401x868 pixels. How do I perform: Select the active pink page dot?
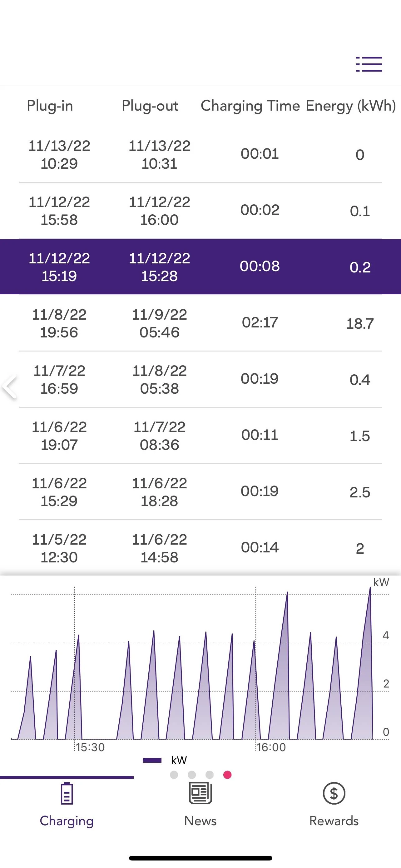pos(227,775)
